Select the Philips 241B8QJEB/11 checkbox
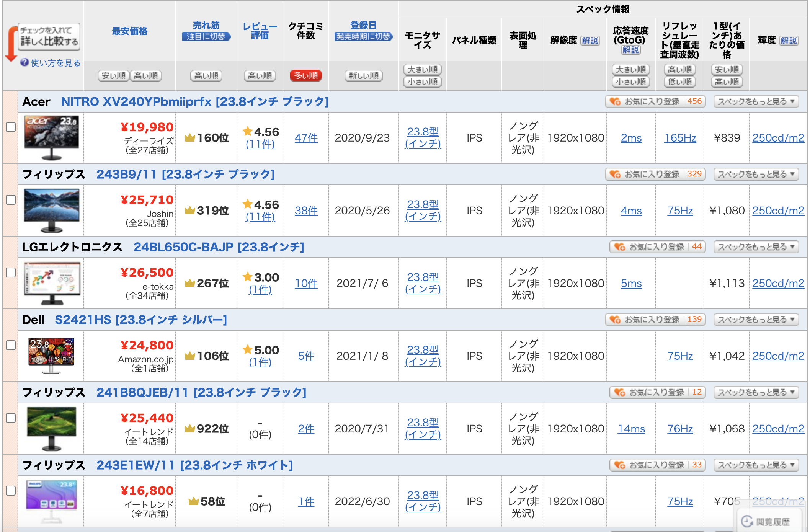810x532 pixels. tap(11, 418)
